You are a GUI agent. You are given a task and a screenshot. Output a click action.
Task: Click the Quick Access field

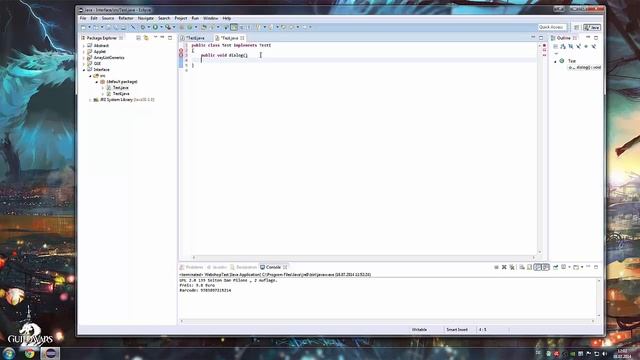[x=552, y=27]
